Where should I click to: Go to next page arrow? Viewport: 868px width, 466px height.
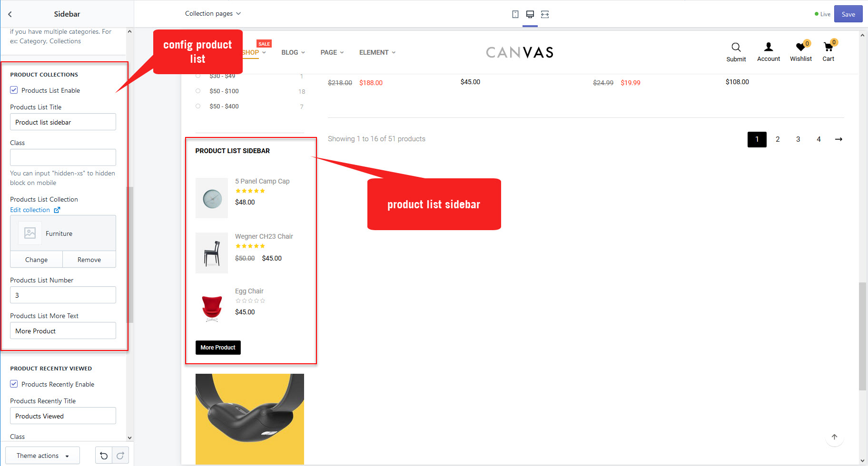click(x=838, y=139)
